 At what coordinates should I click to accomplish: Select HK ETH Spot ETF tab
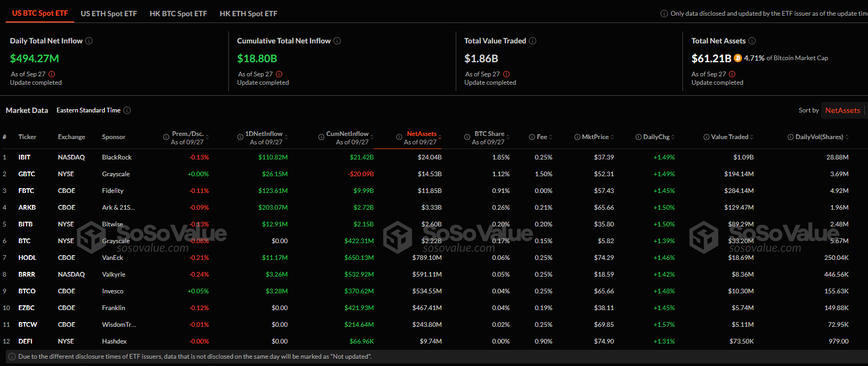pyautogui.click(x=248, y=14)
